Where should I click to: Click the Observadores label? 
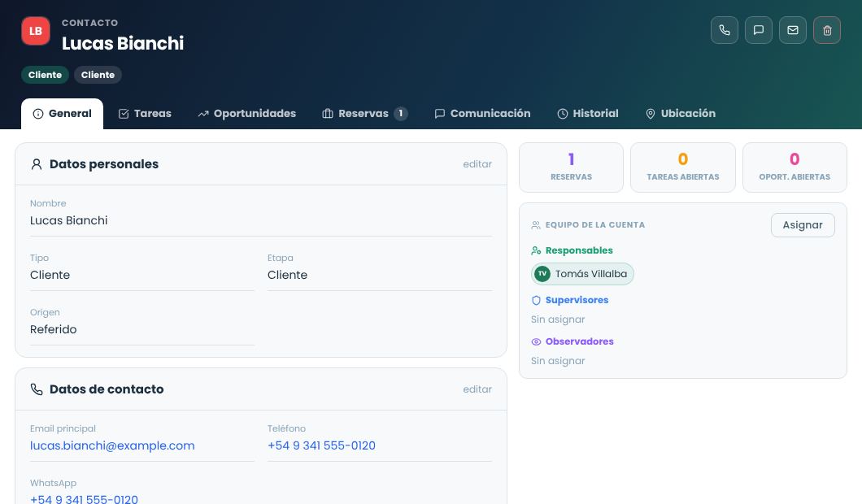click(x=580, y=341)
